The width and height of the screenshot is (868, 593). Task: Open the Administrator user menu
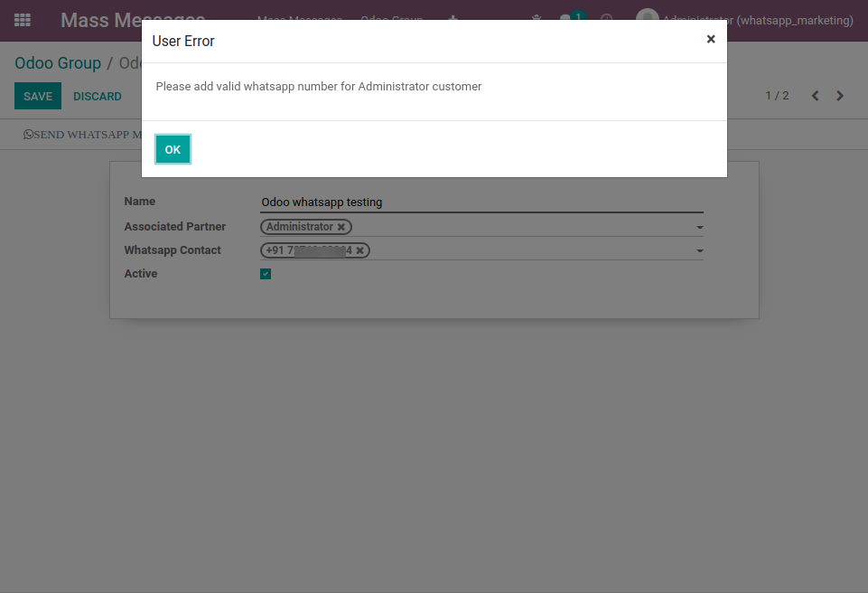click(744, 21)
